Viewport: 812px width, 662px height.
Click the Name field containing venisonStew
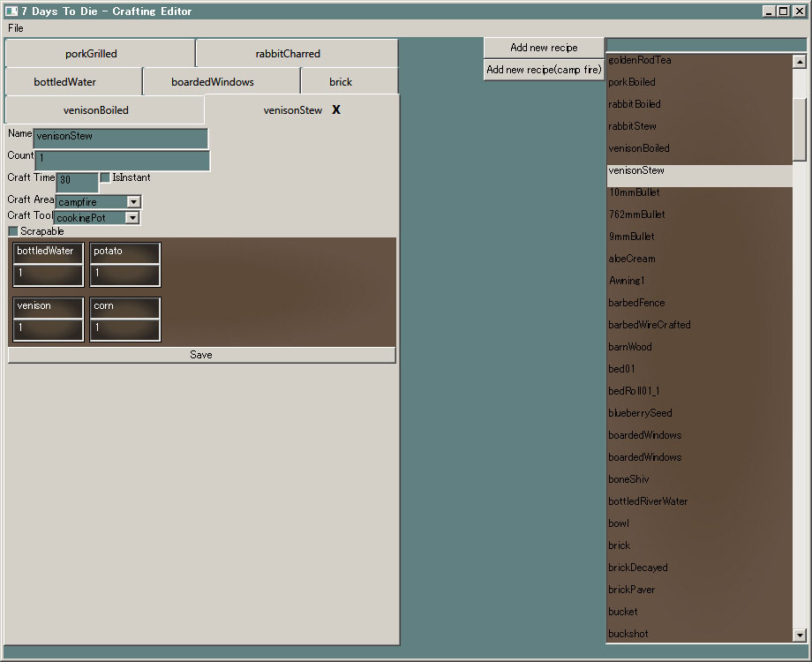click(121, 139)
